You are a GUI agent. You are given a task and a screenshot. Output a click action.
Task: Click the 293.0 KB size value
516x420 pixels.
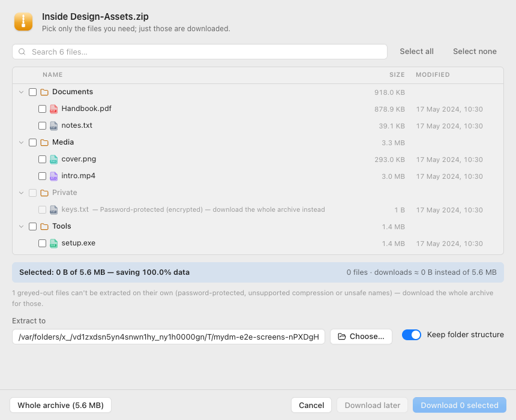(x=389, y=160)
